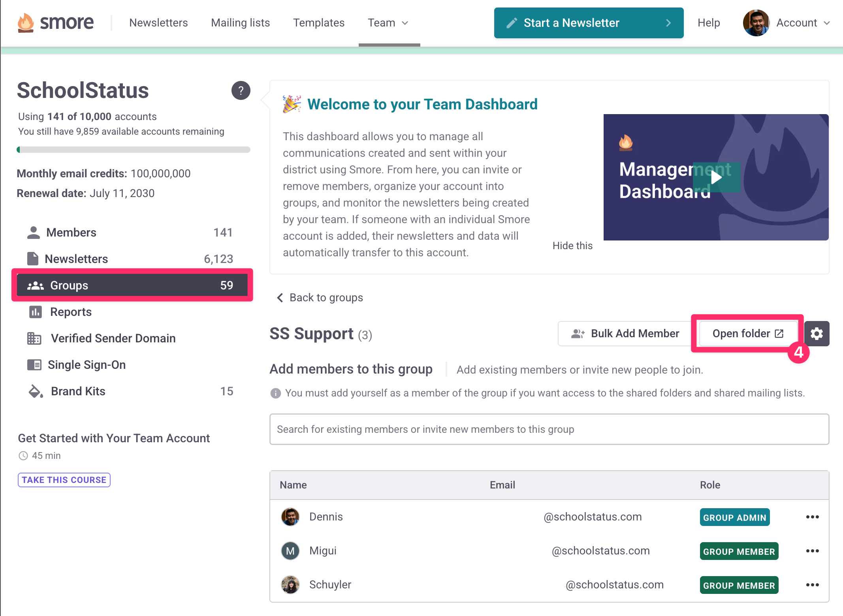
Task: Hide the welcome dashboard panel
Action: pyautogui.click(x=572, y=246)
